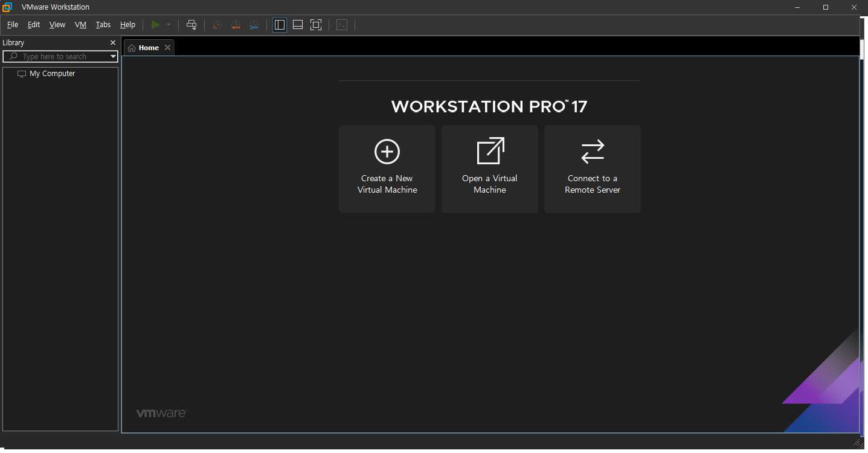This screenshot has width=868, height=453.
Task: Open the VM menu
Action: coord(80,25)
